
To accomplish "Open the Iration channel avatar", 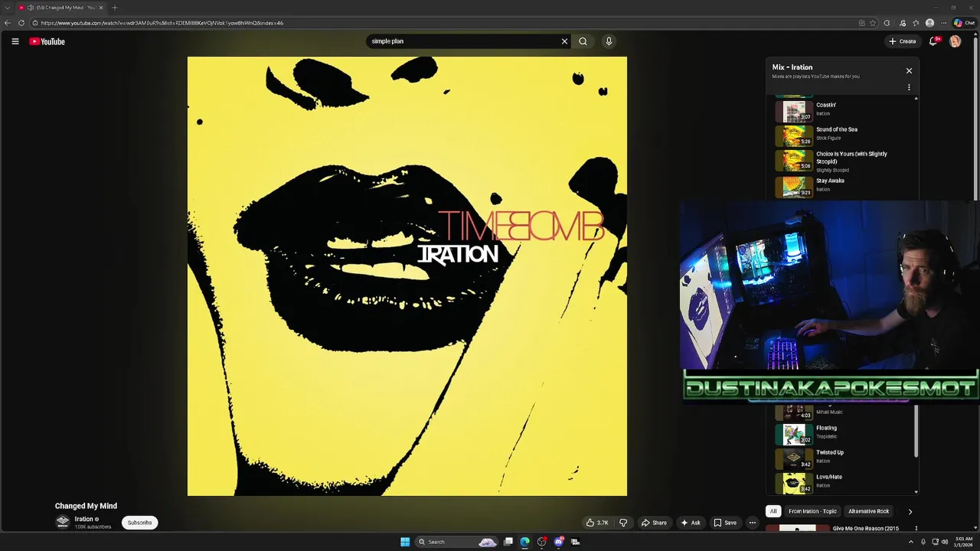I will (x=63, y=522).
